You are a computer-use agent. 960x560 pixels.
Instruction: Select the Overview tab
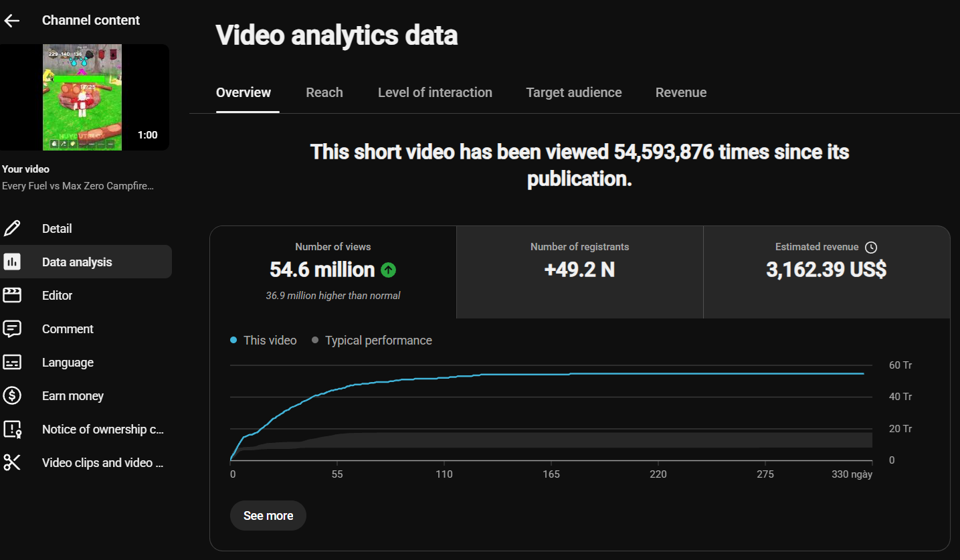point(244,92)
